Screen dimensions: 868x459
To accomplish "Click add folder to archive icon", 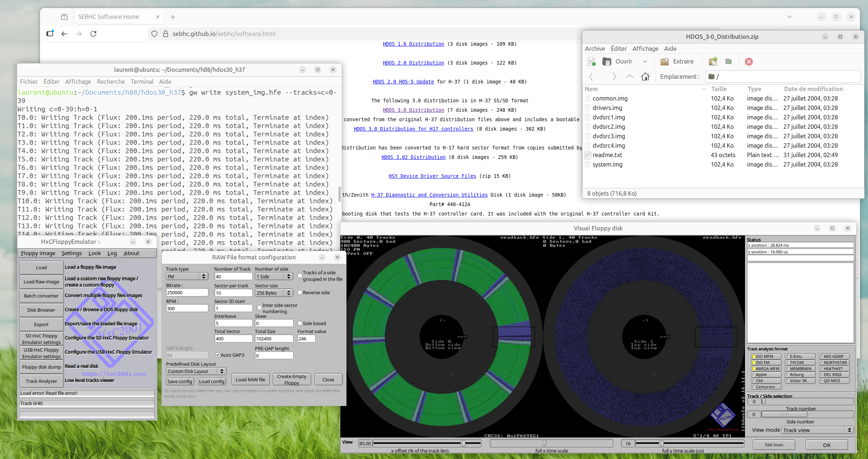I will (729, 62).
